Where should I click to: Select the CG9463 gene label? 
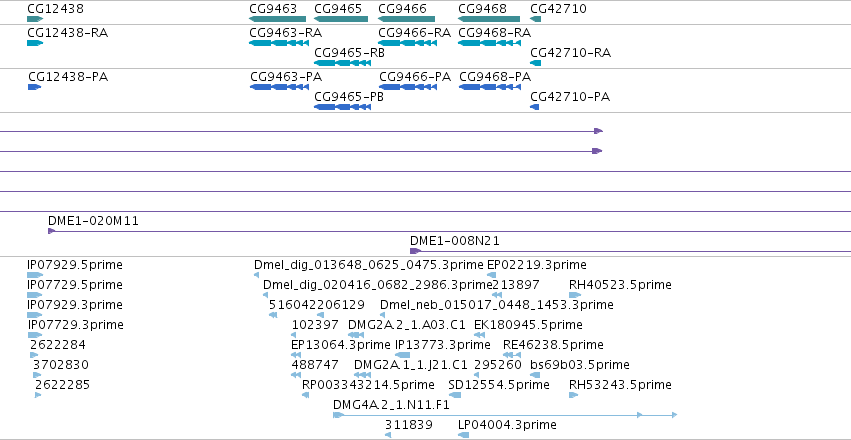point(273,9)
